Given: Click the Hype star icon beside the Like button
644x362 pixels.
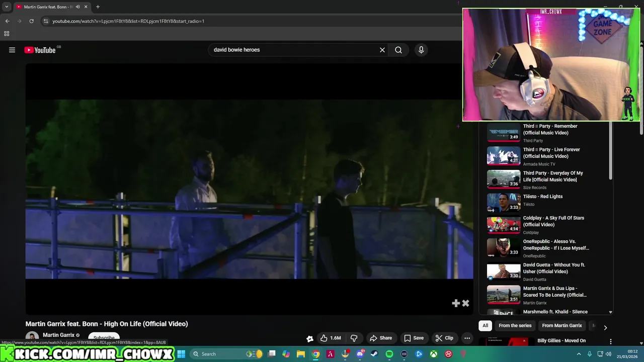Looking at the screenshot, I should coord(310,338).
